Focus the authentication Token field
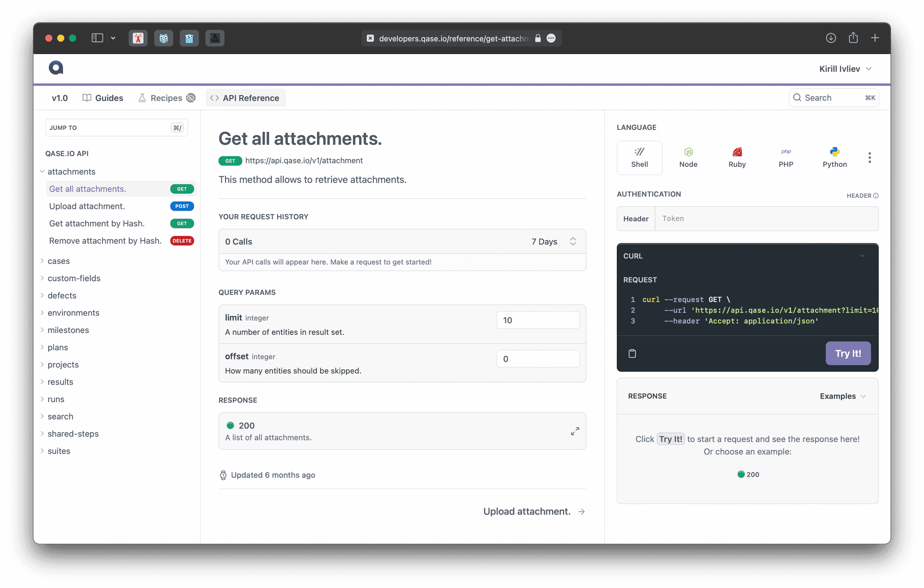The image size is (924, 588). 766,219
